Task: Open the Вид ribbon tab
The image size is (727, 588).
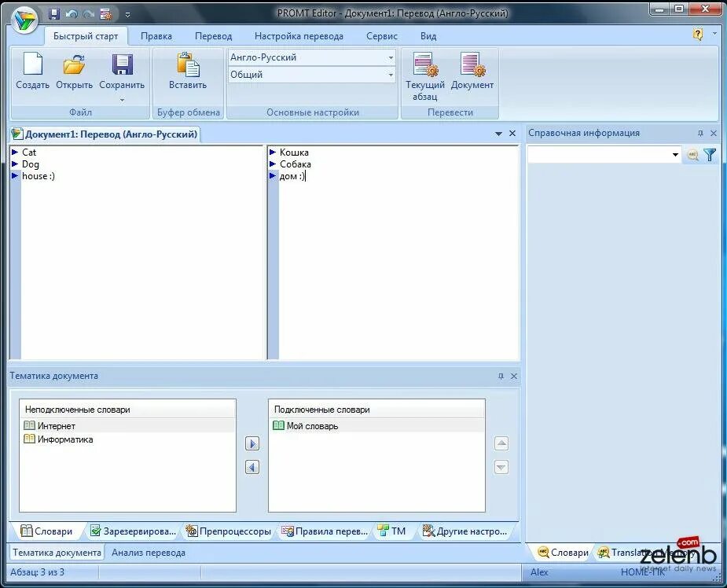Action: click(428, 36)
